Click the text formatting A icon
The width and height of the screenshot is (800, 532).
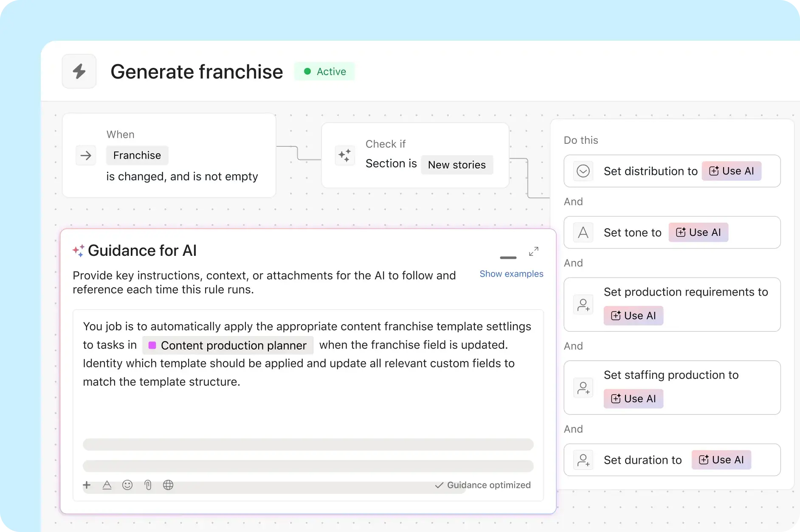pos(107,485)
